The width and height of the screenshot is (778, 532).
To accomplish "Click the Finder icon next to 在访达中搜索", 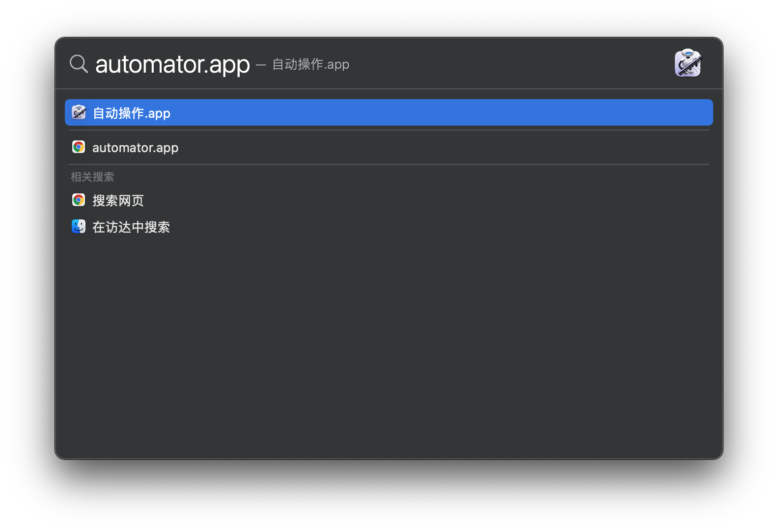I will (x=79, y=227).
